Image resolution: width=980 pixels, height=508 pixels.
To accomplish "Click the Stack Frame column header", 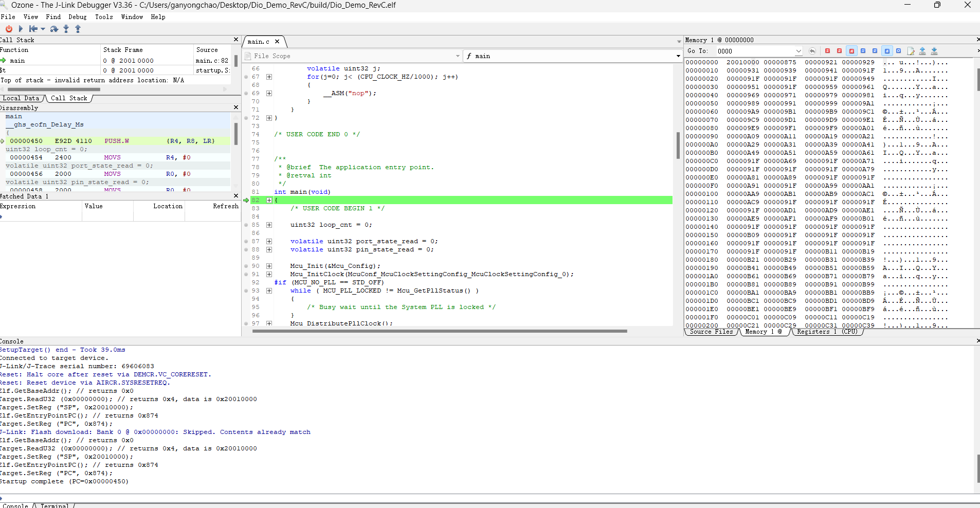I will 147,50.
